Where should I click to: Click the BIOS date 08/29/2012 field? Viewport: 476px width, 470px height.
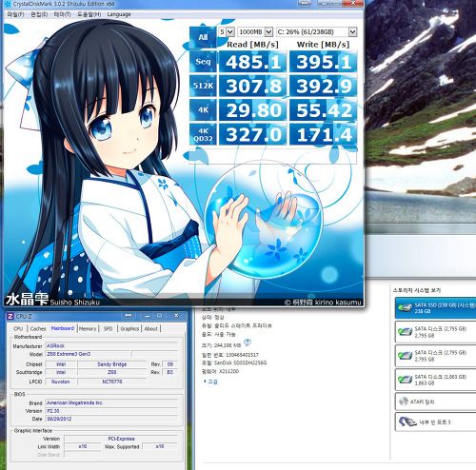111,419
